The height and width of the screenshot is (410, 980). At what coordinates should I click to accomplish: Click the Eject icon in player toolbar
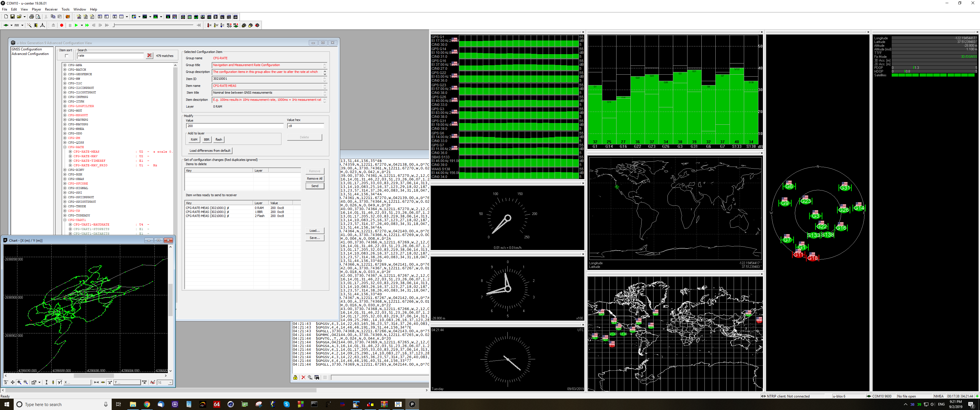point(53,25)
